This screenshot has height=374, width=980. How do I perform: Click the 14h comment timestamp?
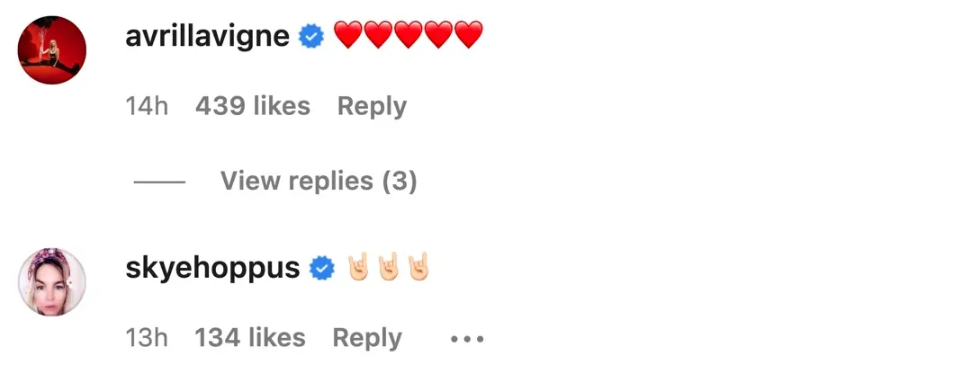147,106
